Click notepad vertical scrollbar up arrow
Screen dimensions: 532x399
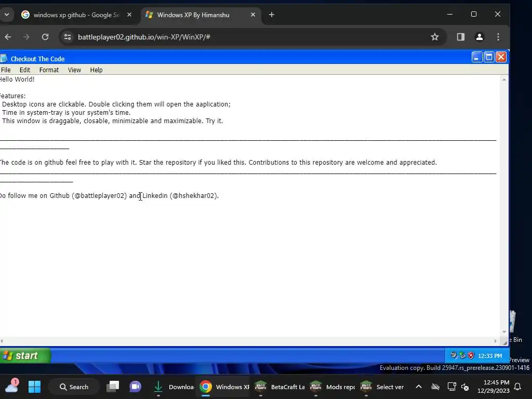[504, 79]
